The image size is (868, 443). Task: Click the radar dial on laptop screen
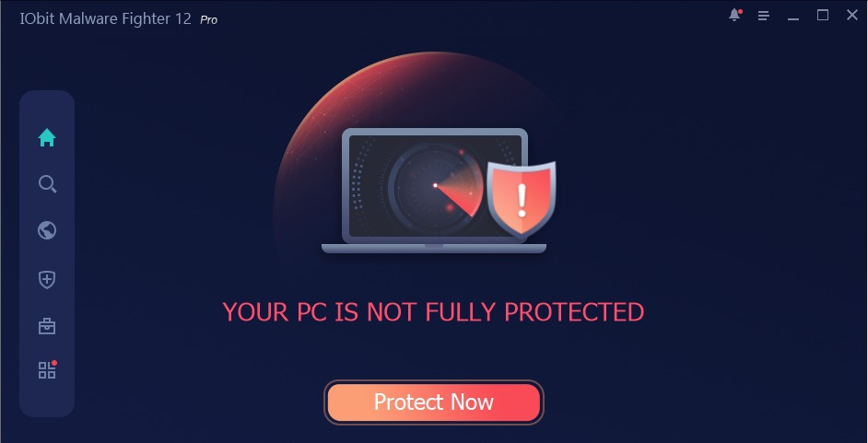point(435,185)
